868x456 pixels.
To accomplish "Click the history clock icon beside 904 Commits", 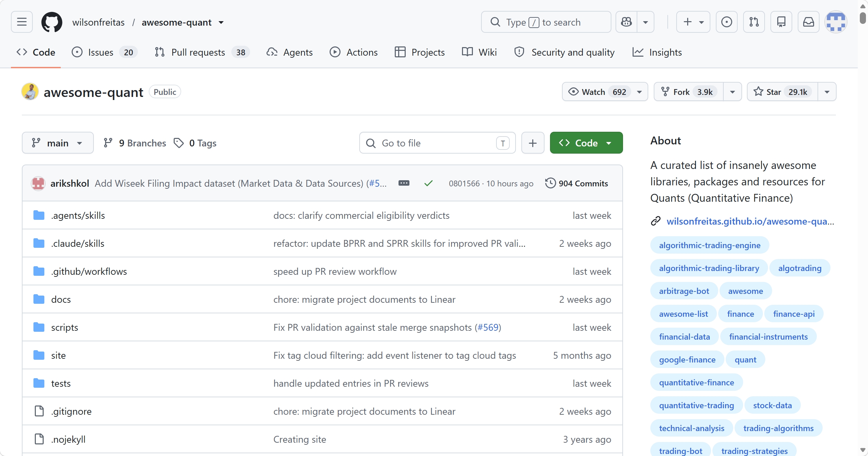I will point(550,183).
